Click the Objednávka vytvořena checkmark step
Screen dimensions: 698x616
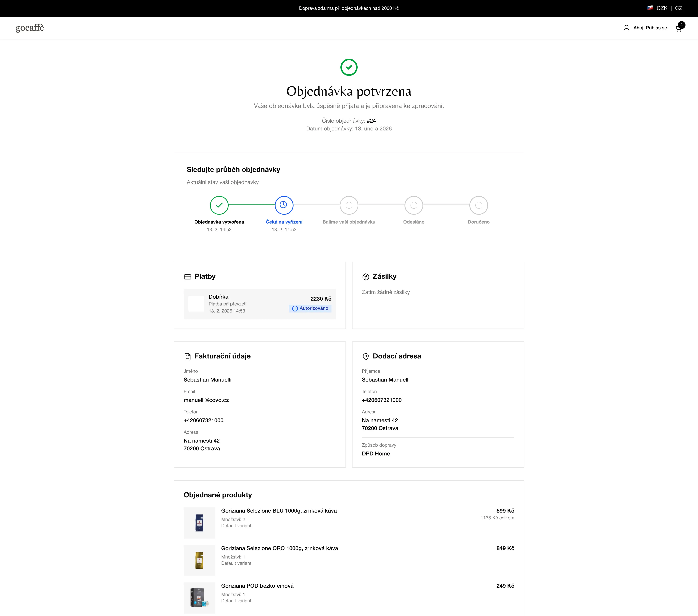pyautogui.click(x=219, y=205)
